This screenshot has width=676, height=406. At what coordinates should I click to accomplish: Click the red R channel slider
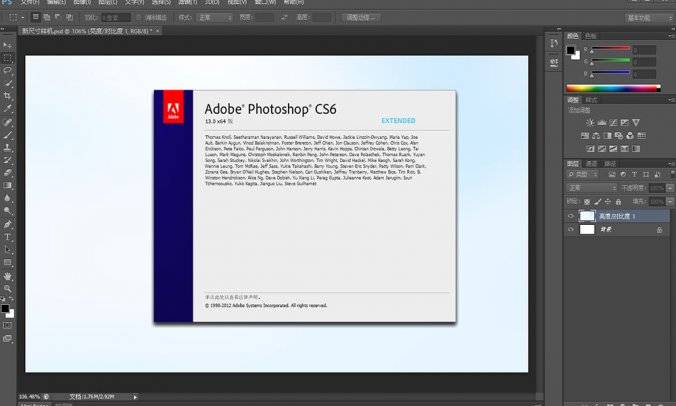(x=610, y=49)
